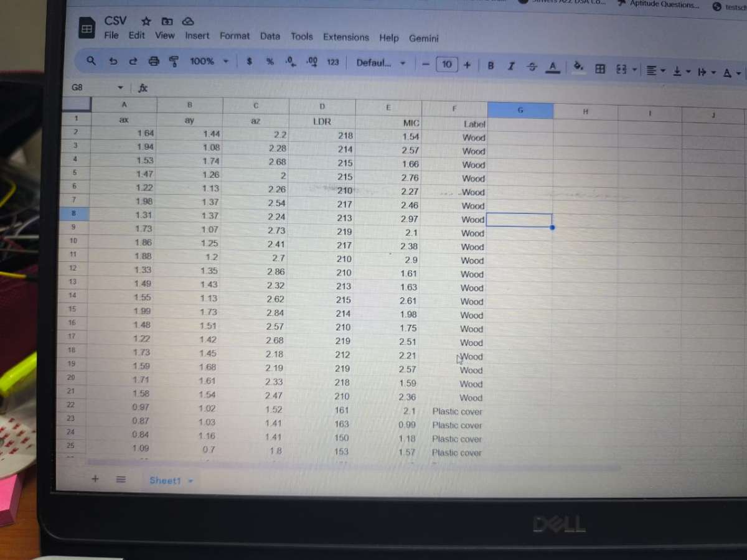747x560 pixels.
Task: Toggle strikethrough formatting
Action: pyautogui.click(x=531, y=66)
